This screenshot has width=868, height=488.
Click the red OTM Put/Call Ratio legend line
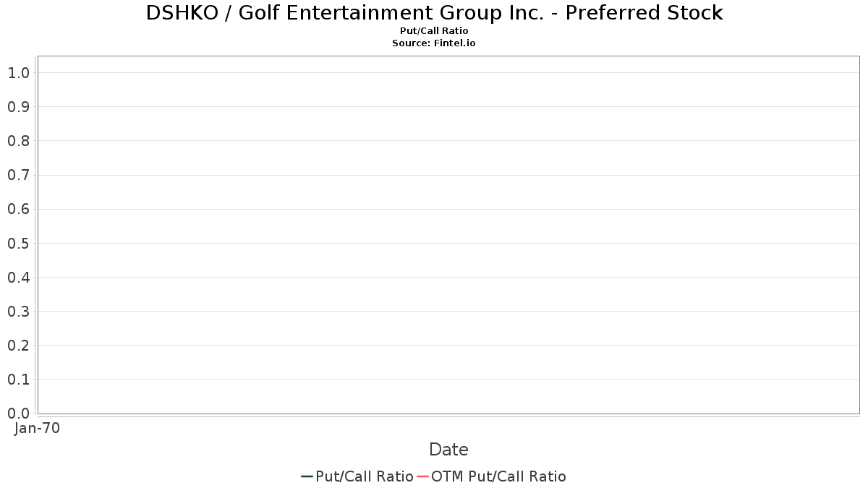[423, 476]
